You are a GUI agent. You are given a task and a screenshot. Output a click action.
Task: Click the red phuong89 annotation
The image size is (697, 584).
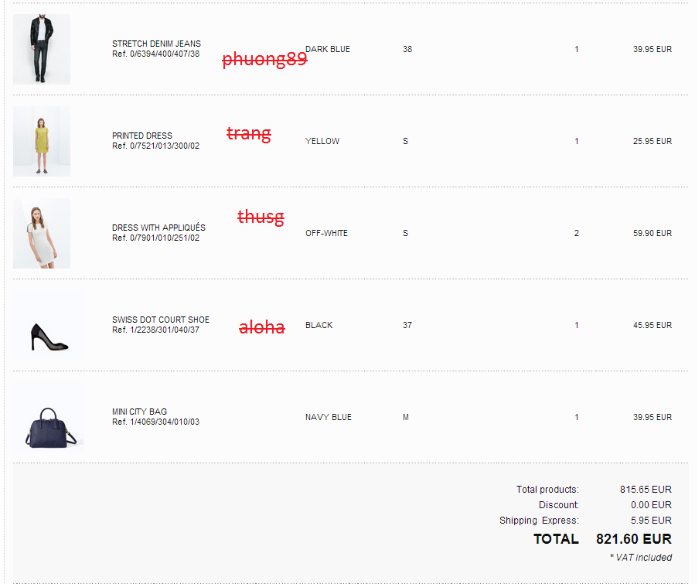(x=264, y=59)
